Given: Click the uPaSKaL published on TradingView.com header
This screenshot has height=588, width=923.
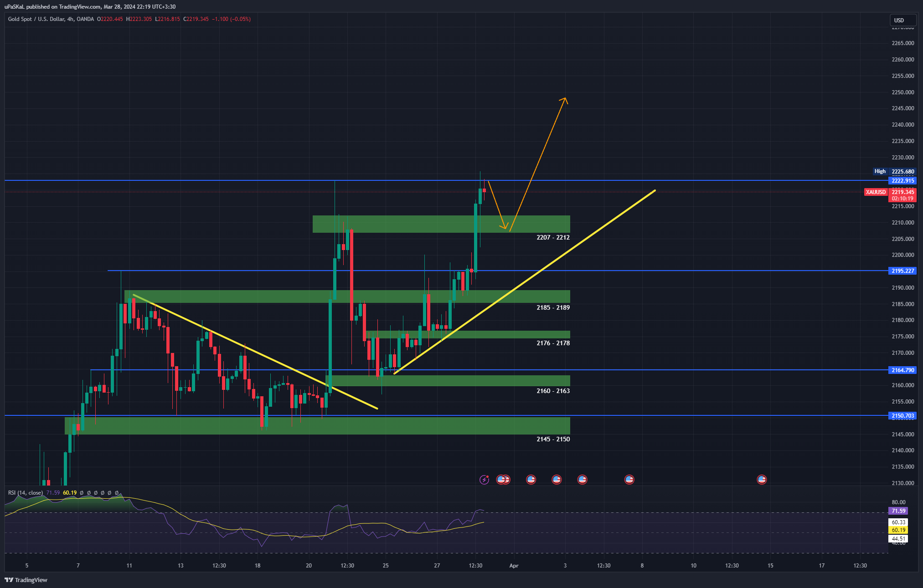Looking at the screenshot, I should click(90, 7).
